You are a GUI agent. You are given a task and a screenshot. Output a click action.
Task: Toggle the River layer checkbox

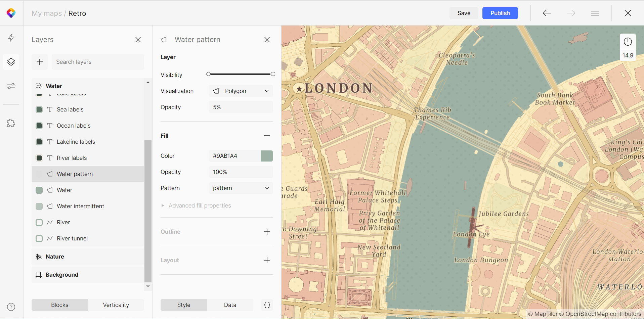[x=39, y=222]
